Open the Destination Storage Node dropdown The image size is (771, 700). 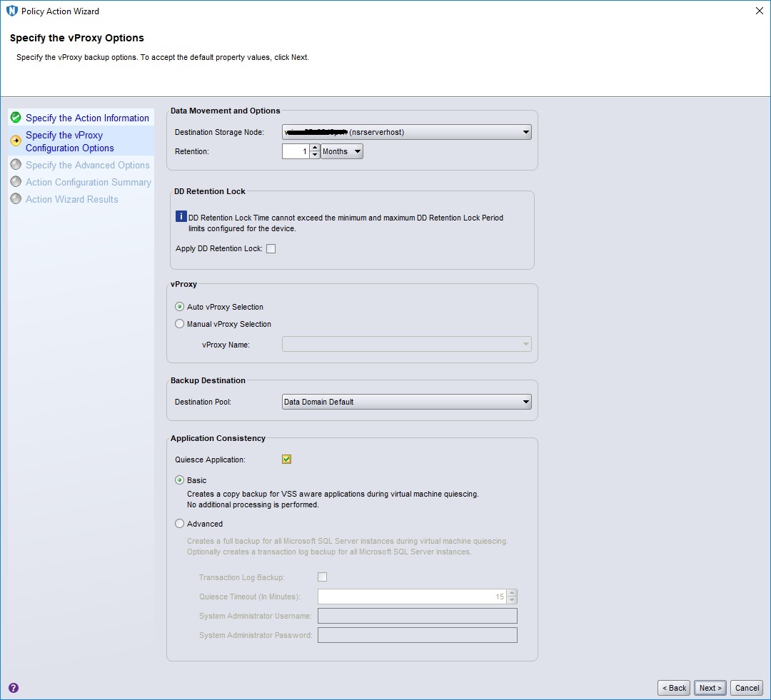525,132
